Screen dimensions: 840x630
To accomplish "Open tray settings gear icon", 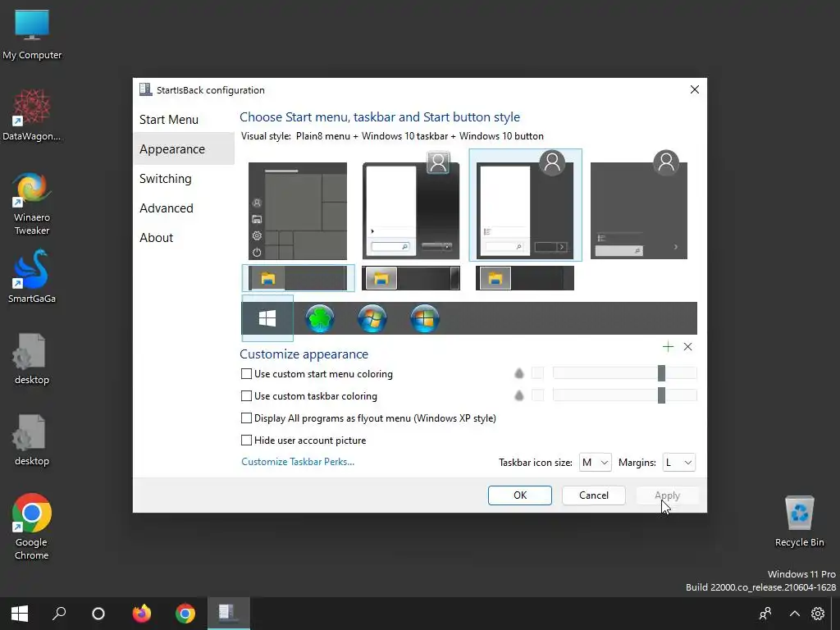I will click(x=818, y=614).
